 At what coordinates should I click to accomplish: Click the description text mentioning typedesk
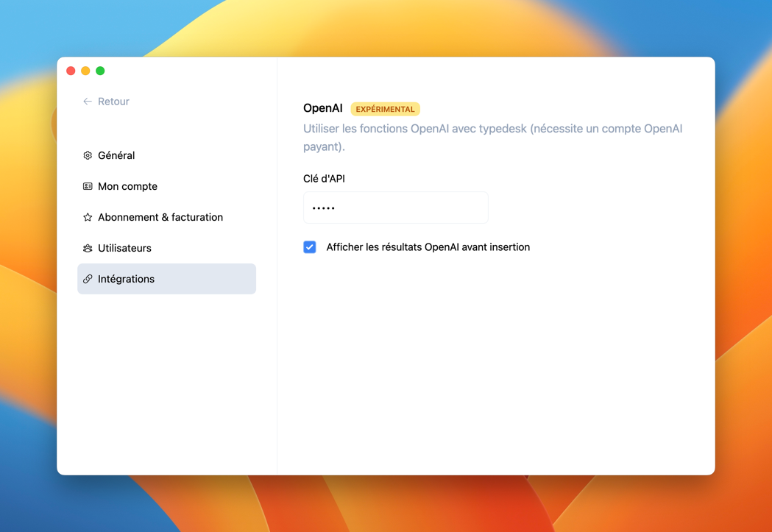pyautogui.click(x=493, y=138)
